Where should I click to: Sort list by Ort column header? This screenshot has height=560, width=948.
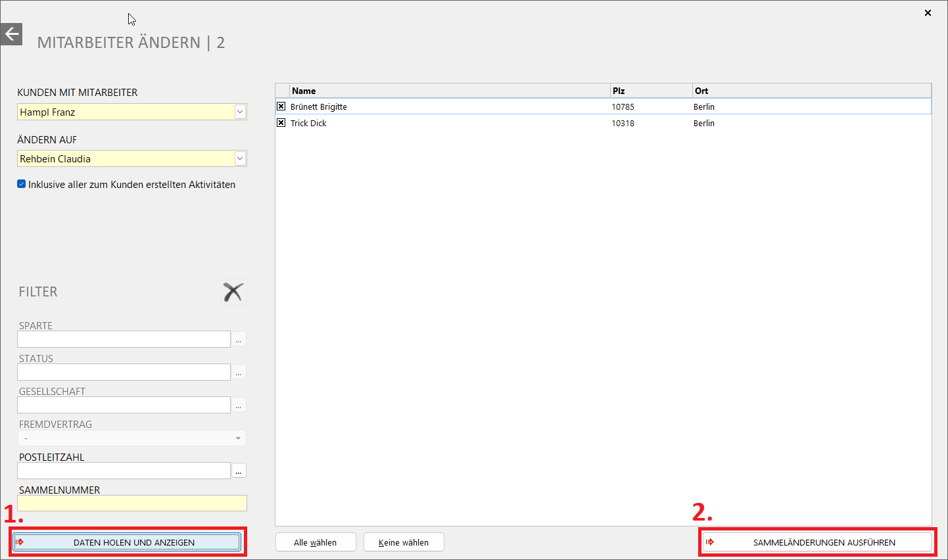811,91
